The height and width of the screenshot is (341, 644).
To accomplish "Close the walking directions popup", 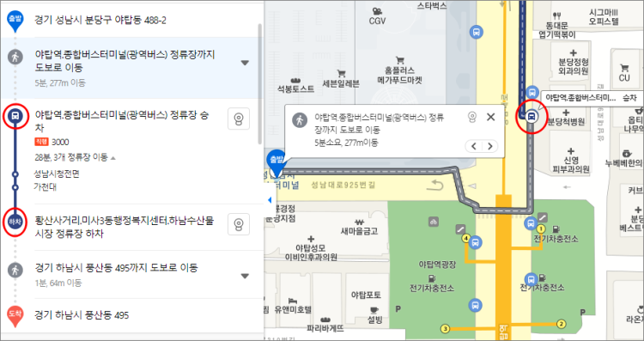I will click(x=490, y=117).
